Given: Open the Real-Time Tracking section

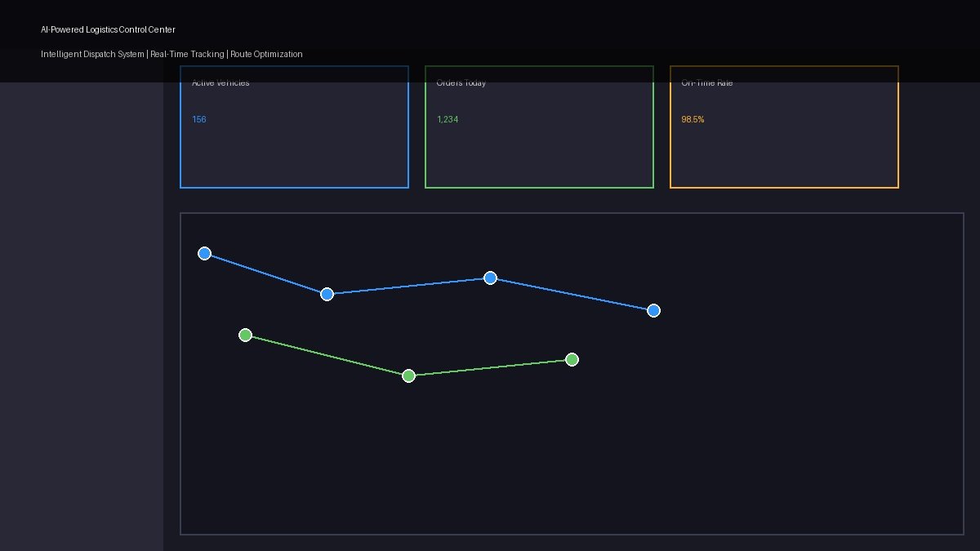Looking at the screenshot, I should (x=185, y=54).
